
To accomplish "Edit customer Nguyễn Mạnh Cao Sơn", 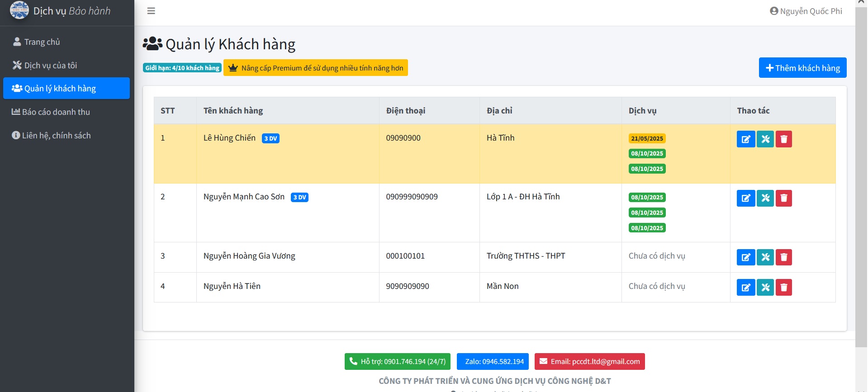I will [745, 198].
